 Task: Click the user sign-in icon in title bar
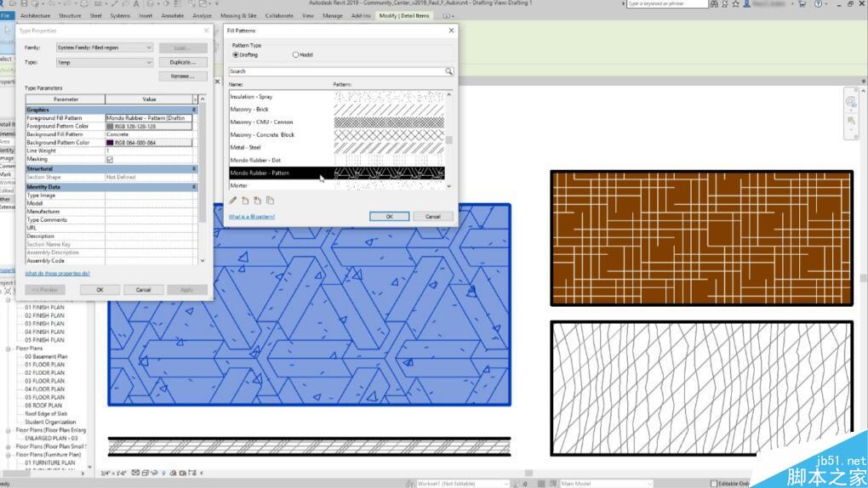[x=747, y=3]
